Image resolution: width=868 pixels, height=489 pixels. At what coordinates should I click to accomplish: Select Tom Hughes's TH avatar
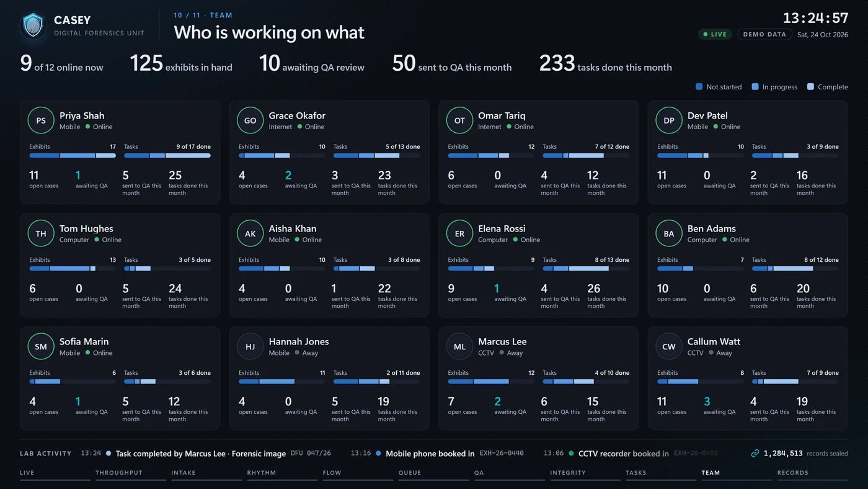(41, 233)
